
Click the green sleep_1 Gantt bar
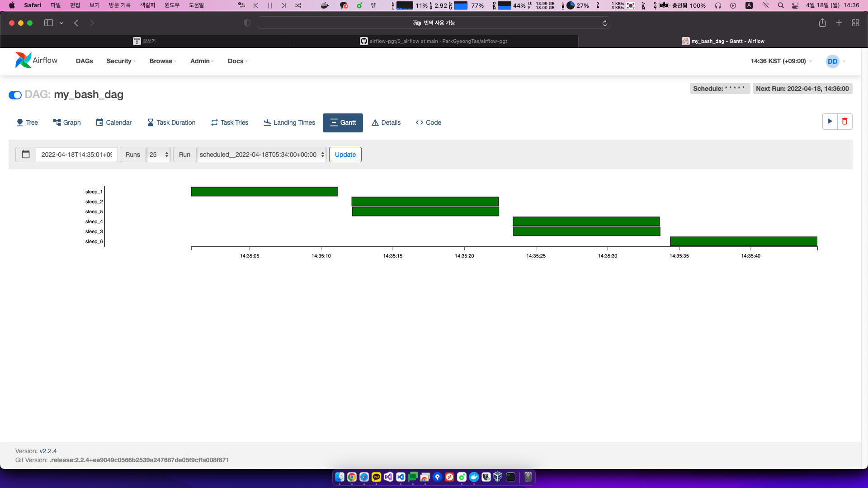coord(264,192)
